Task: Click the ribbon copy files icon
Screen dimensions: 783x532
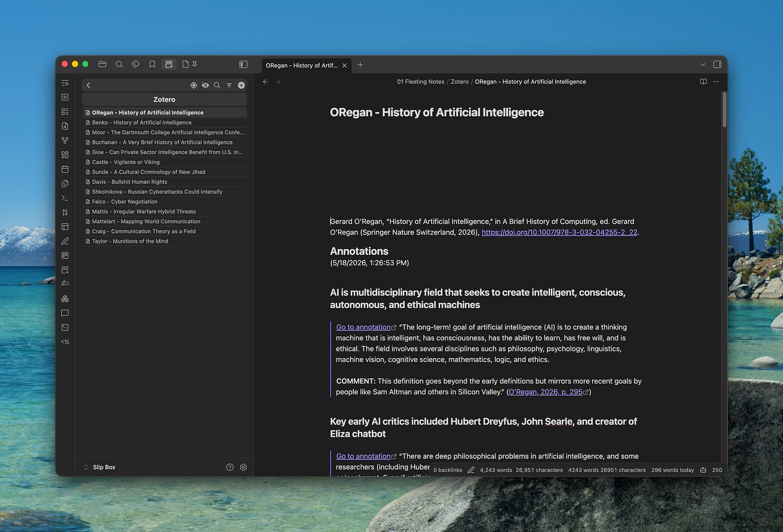Action: tap(65, 183)
